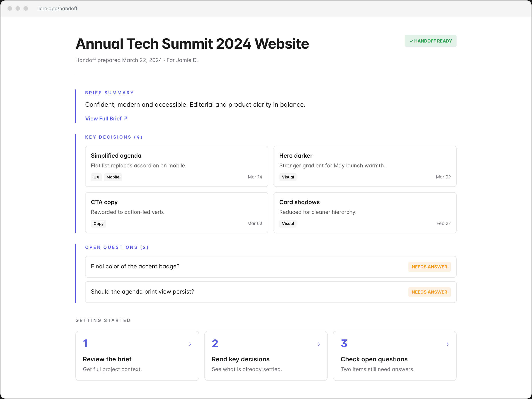532x399 pixels.
Task: Open chevron on Check open questions card
Action: point(448,344)
